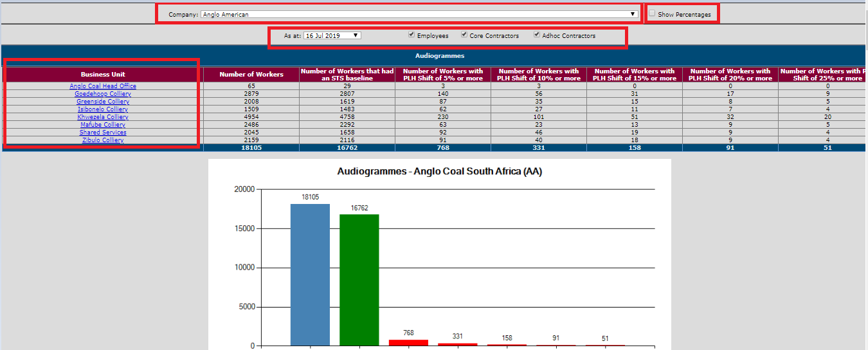Open the Zibulo Colliery link
Viewport: 868px width, 350px height.
point(103,140)
